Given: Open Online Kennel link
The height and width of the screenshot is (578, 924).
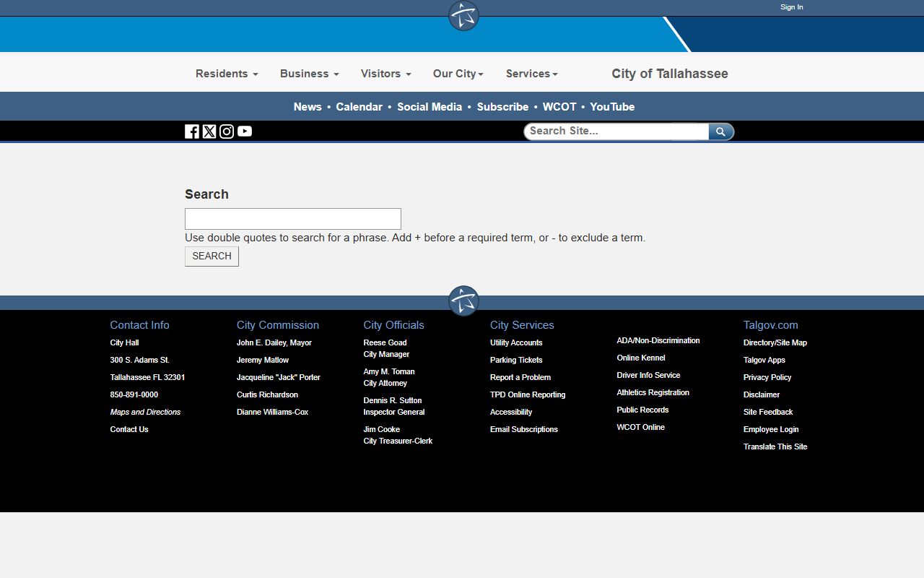Looking at the screenshot, I should pos(641,358).
